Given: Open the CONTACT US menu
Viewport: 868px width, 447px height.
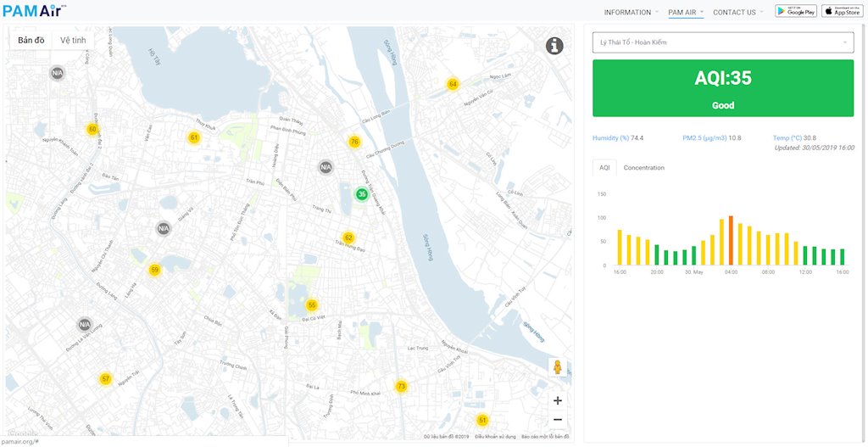Looking at the screenshot, I should (737, 12).
